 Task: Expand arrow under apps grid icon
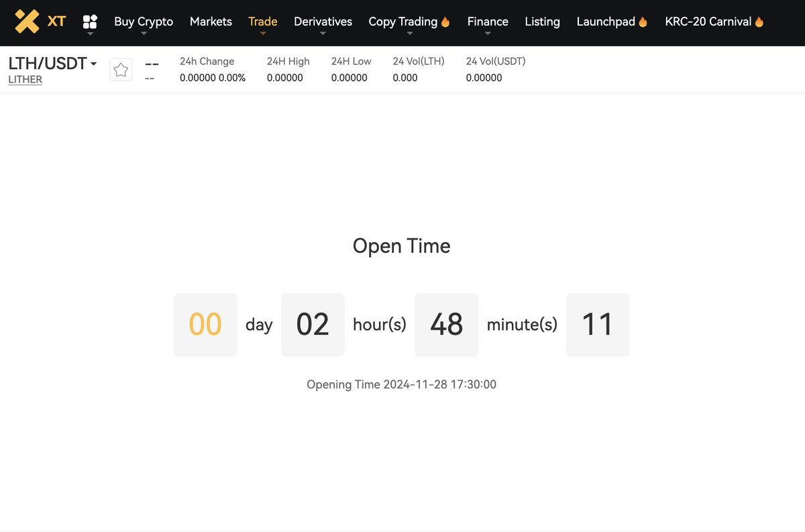coord(90,33)
